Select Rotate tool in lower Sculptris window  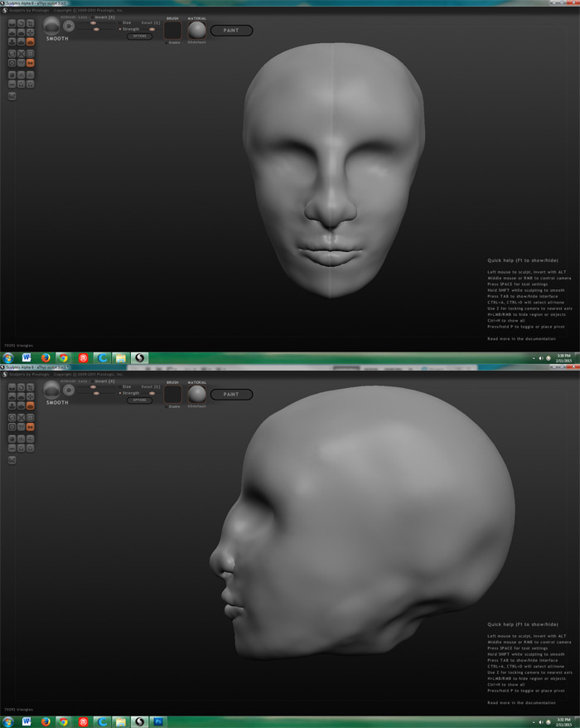coord(22,387)
